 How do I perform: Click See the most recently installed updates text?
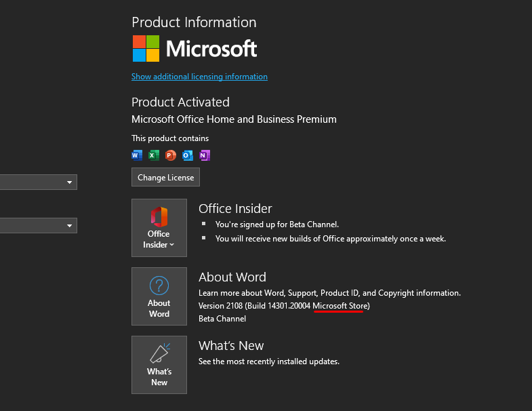[269, 361]
